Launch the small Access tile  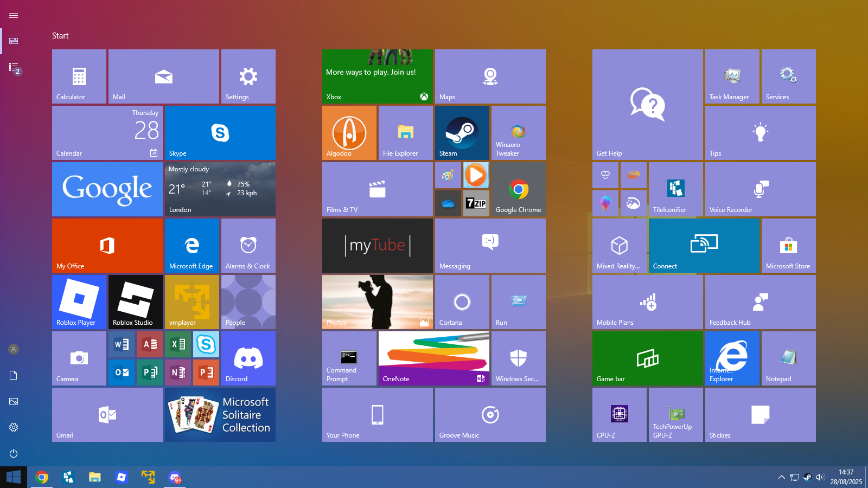pyautogui.click(x=150, y=344)
